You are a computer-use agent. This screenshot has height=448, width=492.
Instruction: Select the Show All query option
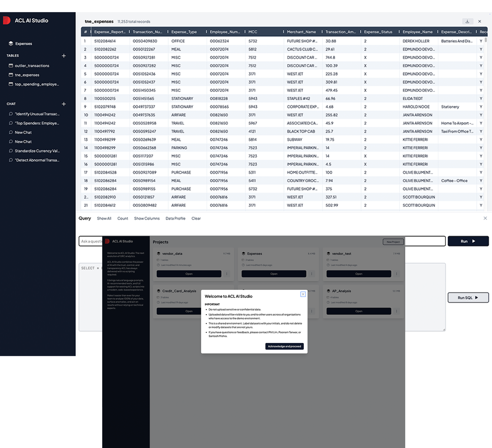pyautogui.click(x=104, y=218)
